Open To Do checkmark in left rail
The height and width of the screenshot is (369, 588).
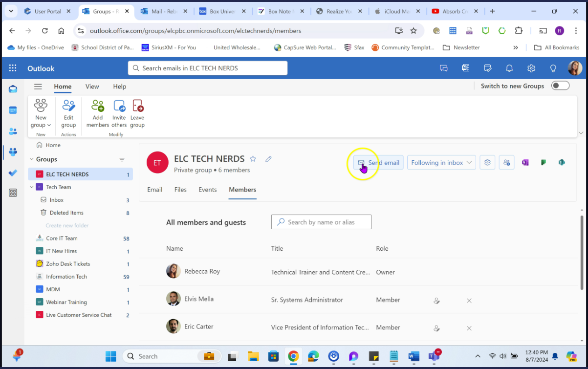(13, 173)
